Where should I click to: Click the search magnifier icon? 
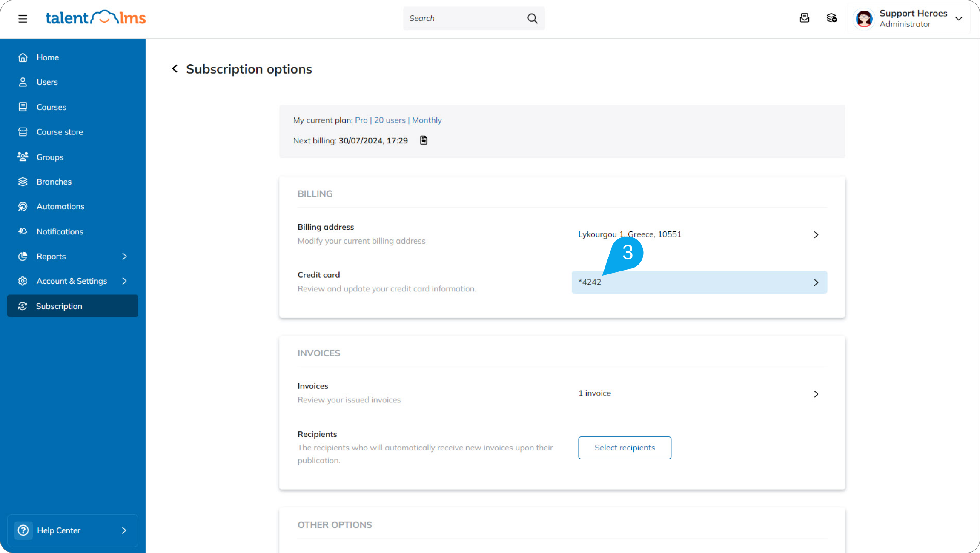coord(532,18)
